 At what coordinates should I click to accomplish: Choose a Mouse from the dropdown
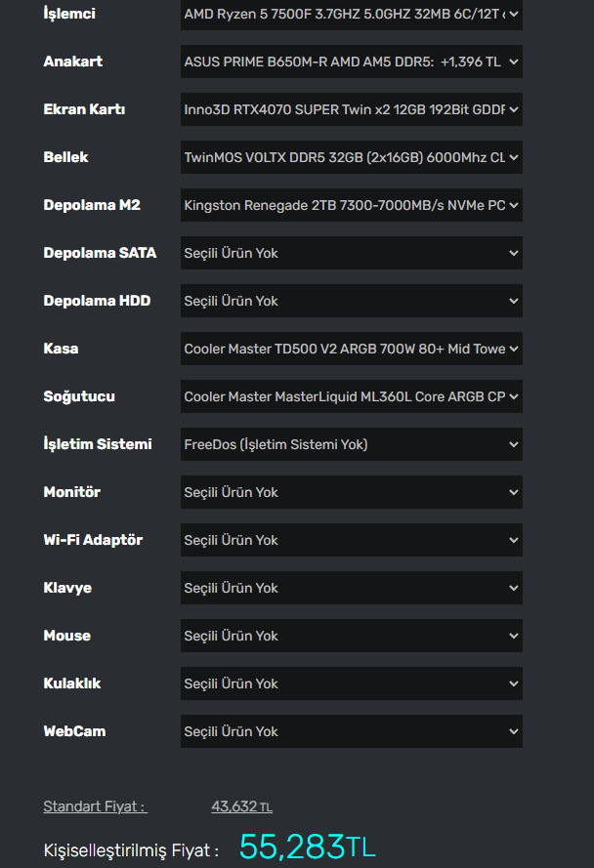click(351, 636)
